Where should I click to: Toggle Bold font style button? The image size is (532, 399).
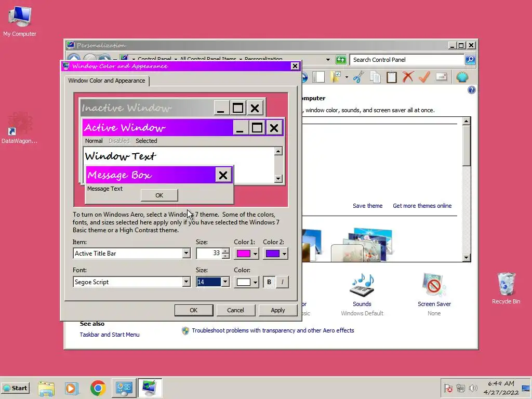[269, 282]
